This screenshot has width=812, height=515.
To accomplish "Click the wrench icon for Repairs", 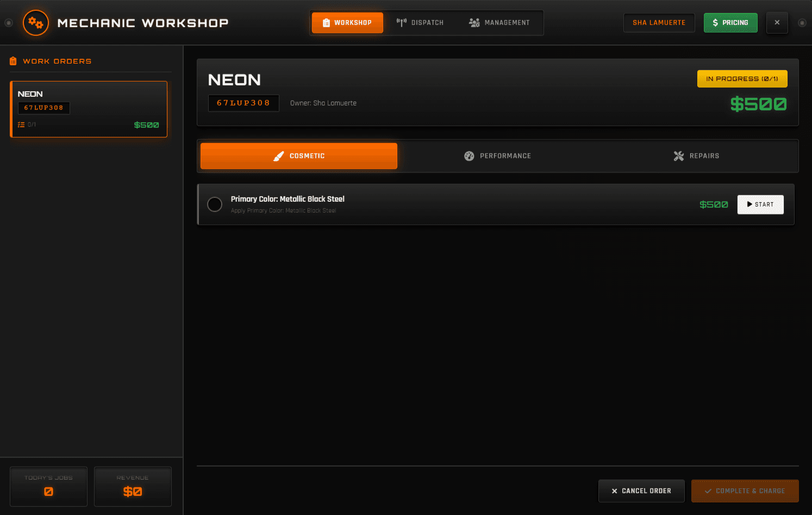I will pos(678,156).
